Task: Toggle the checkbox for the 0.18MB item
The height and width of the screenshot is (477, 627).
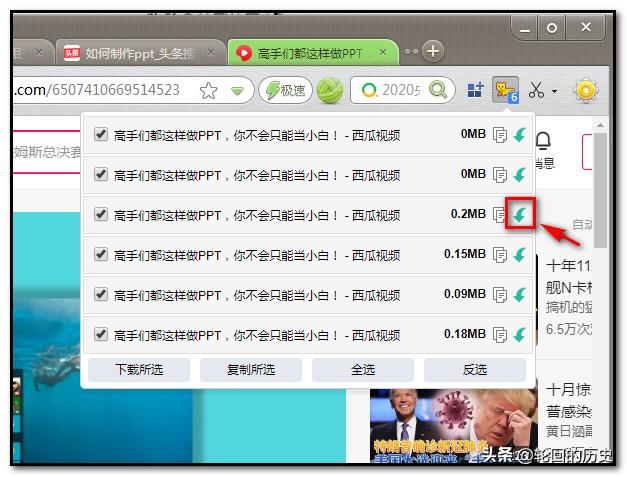Action: 100,334
